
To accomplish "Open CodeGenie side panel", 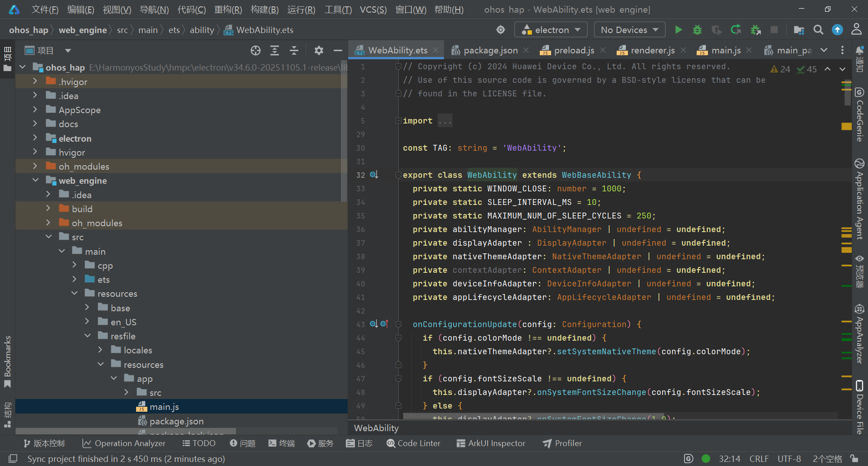I will click(x=859, y=114).
